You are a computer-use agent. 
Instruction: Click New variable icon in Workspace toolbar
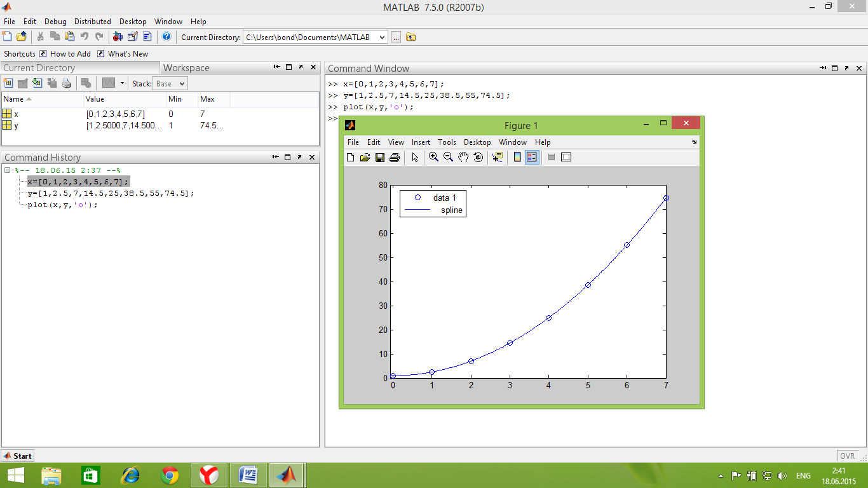pyautogui.click(x=8, y=83)
